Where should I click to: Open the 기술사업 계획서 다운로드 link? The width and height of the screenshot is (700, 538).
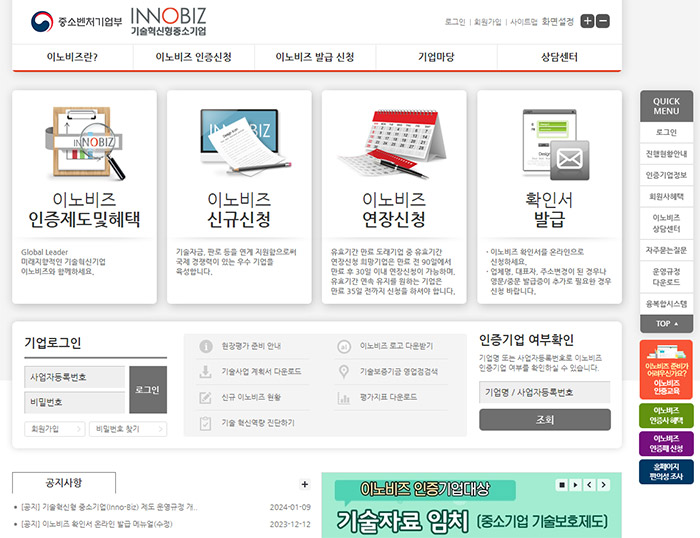pyautogui.click(x=261, y=371)
